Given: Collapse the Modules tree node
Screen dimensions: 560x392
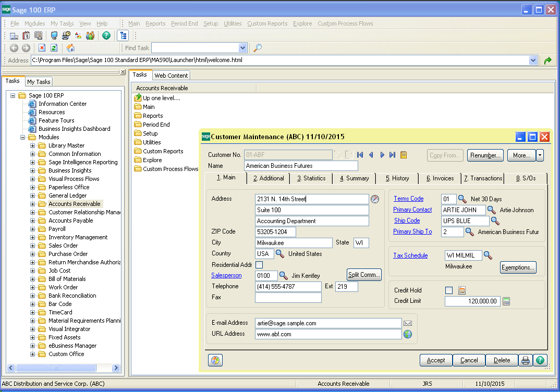Looking at the screenshot, I should [x=23, y=138].
